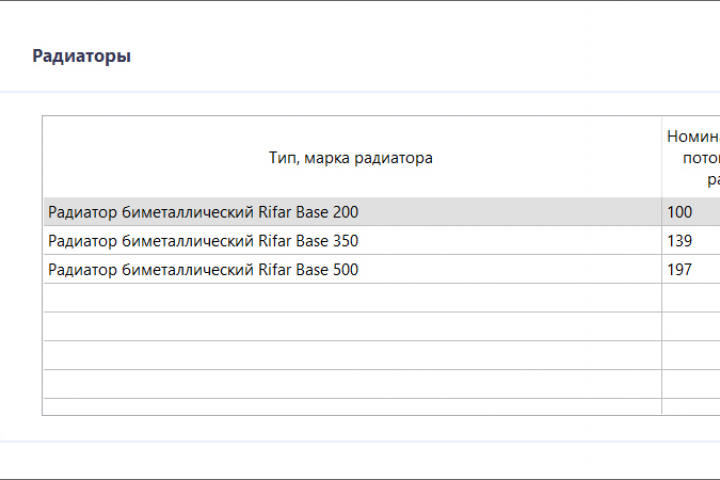Click first empty name cell below Rifar Base 500
The height and width of the screenshot is (480, 720).
click(353, 298)
